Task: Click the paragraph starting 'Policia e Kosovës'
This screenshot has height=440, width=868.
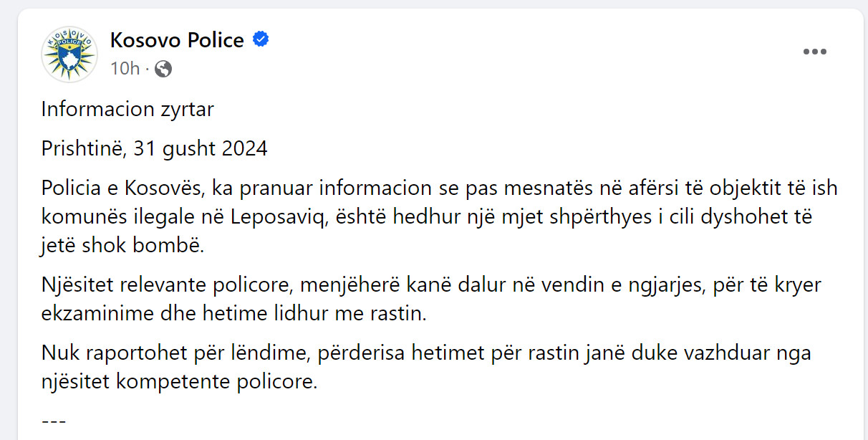Action: (x=439, y=217)
